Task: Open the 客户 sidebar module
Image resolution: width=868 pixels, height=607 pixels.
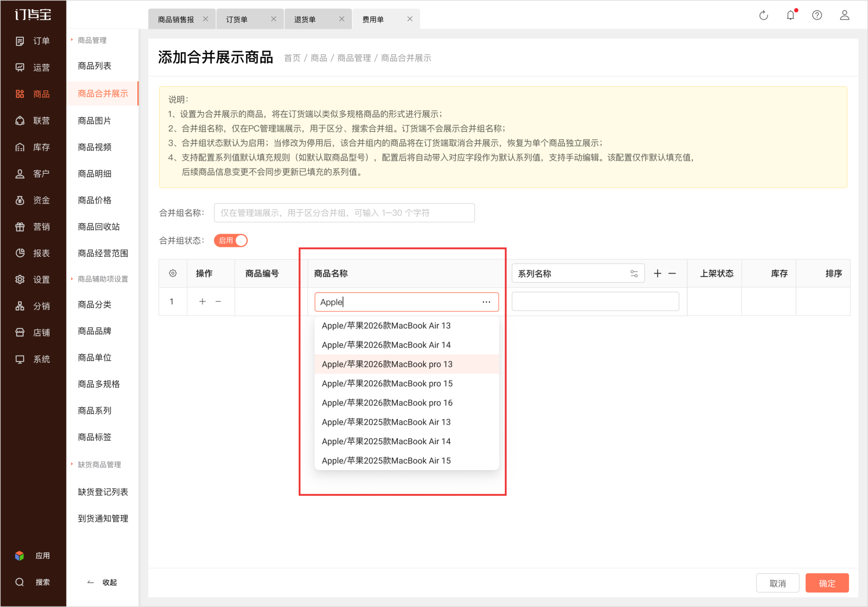Action: tap(33, 174)
